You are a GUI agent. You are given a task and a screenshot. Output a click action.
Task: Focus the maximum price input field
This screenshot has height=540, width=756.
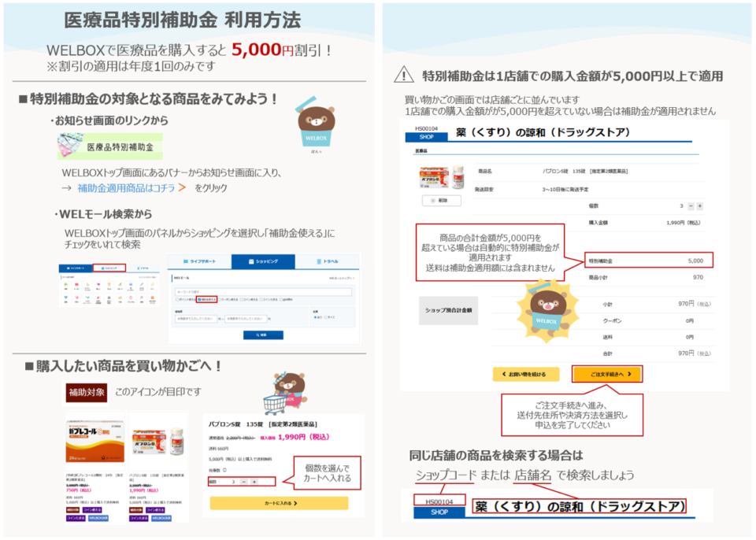pyautogui.click(x=246, y=319)
